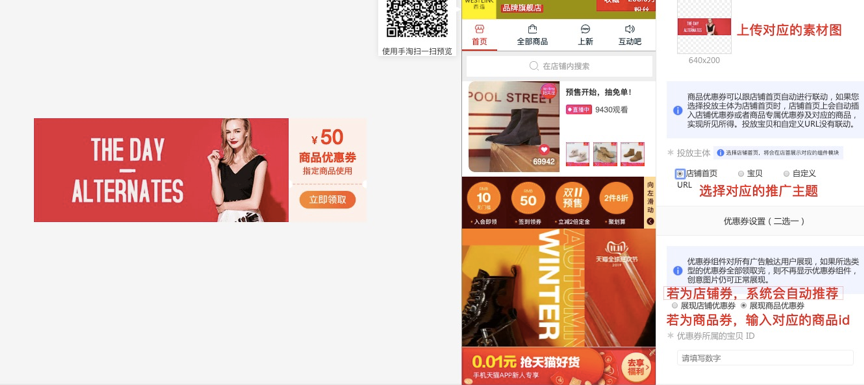Select the 店铺首页 radio button
The width and height of the screenshot is (864, 385).
pos(681,173)
